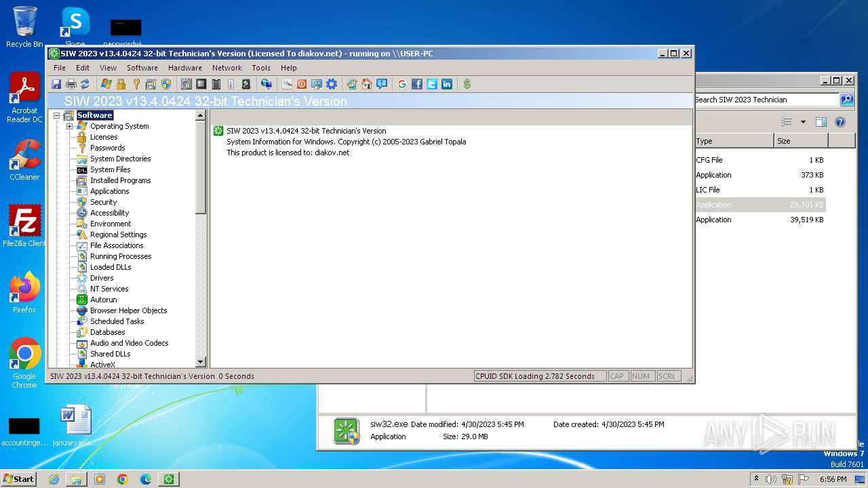This screenshot has width=868, height=488.
Task: Select Security tree item
Action: 104,202
